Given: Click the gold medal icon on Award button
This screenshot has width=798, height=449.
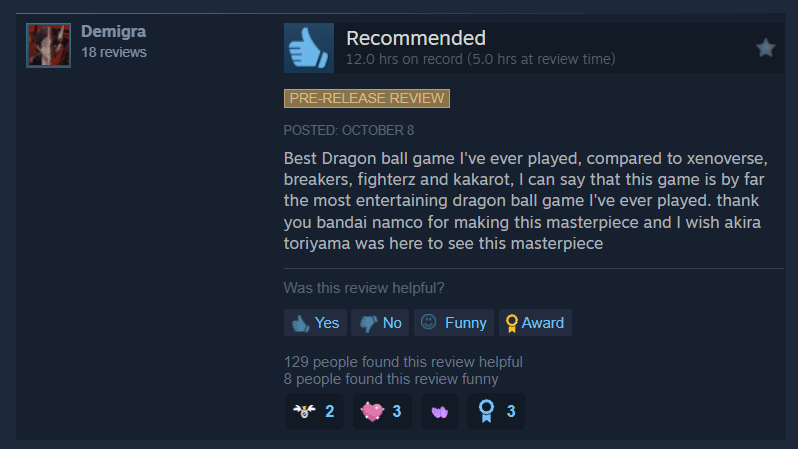Looking at the screenshot, I should tap(511, 323).
